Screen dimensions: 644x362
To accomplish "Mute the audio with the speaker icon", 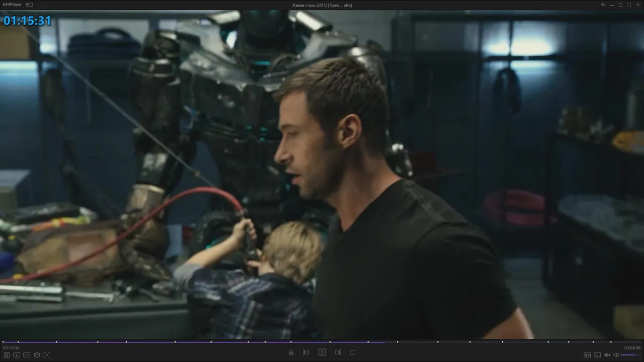I will 616,355.
